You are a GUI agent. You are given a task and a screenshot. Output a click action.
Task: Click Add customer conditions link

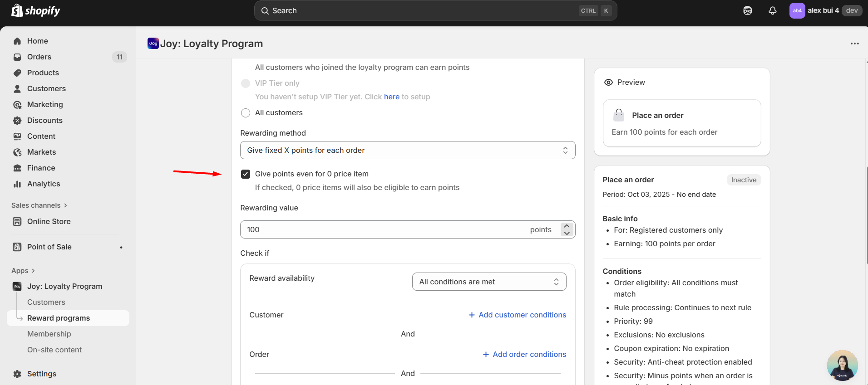point(517,315)
